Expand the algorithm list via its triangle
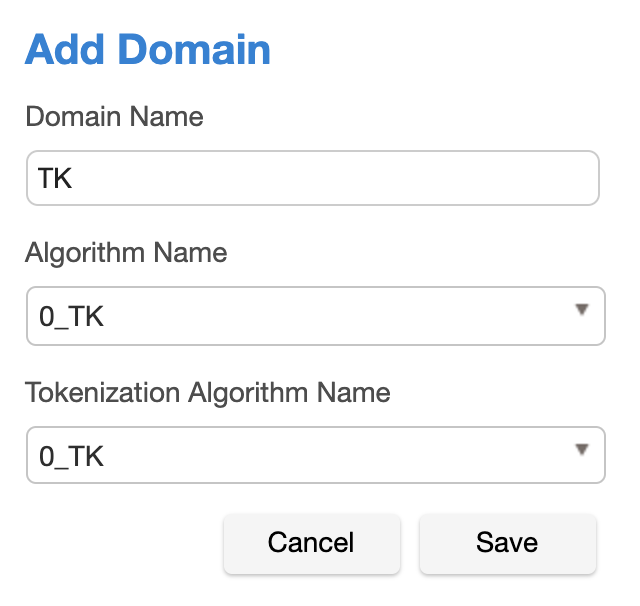Image resolution: width=640 pixels, height=606 pixels. pos(582,311)
